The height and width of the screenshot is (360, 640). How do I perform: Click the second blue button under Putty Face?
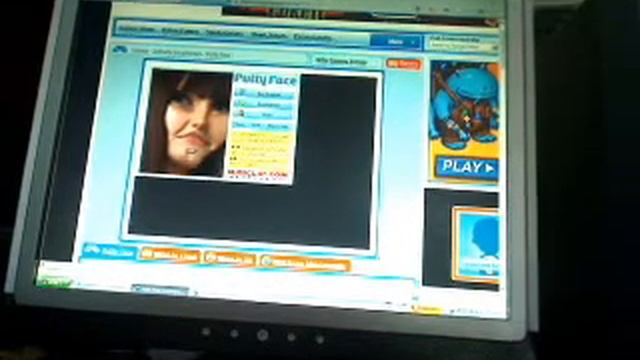pyautogui.click(x=264, y=105)
